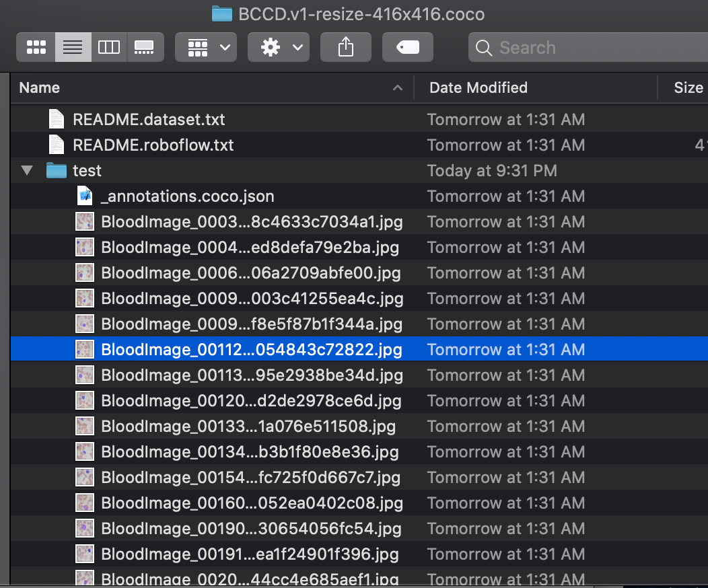Collapse the test folder
This screenshot has width=708, height=588.
click(x=26, y=170)
